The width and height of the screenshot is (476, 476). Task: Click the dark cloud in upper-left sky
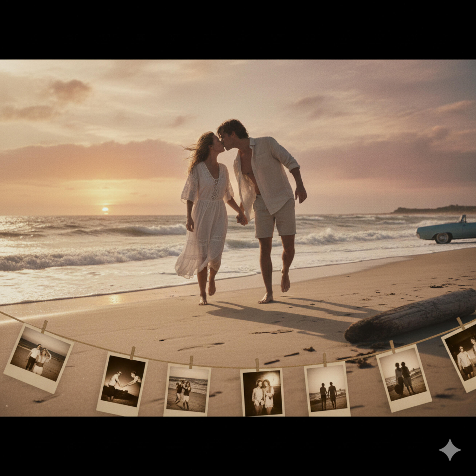pos(70,89)
